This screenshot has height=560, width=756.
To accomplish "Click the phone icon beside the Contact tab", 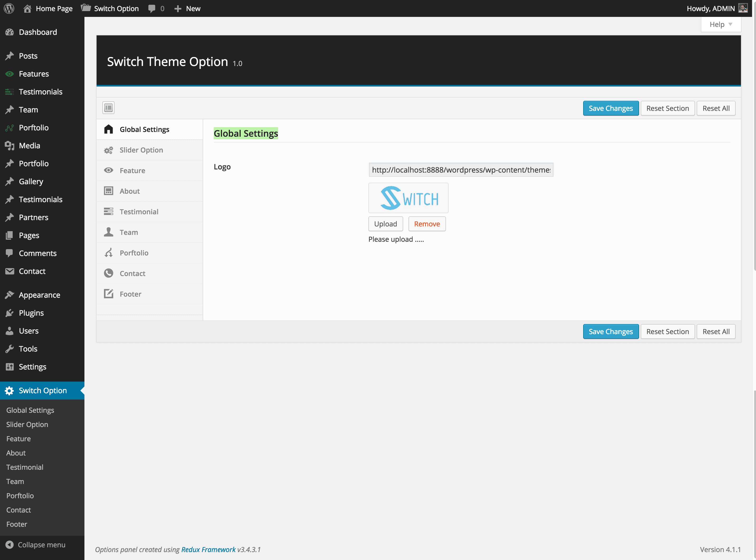I will [x=108, y=273].
